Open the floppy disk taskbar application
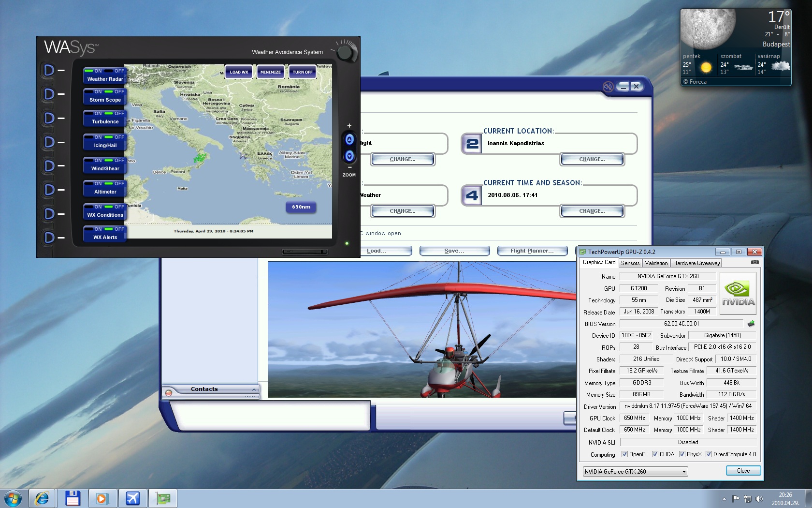Viewport: 812px width, 508px height. click(x=72, y=498)
